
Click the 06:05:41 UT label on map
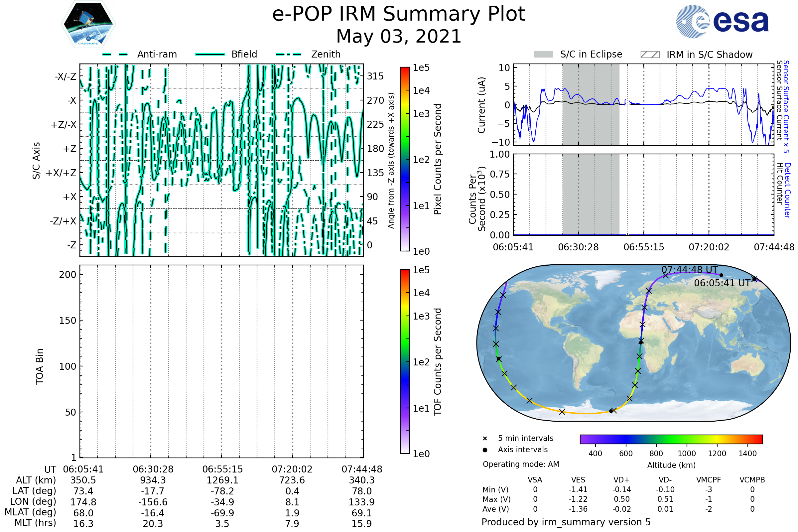(x=722, y=283)
